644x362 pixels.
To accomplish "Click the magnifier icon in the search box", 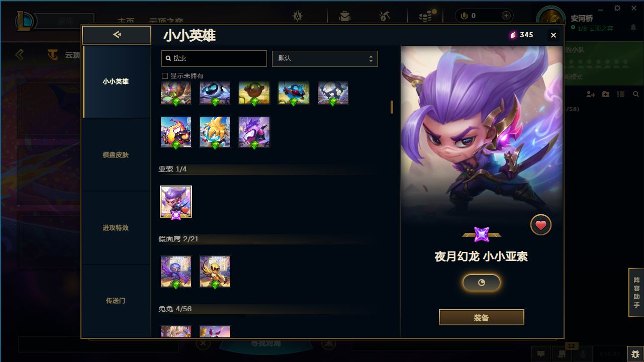I will (168, 58).
